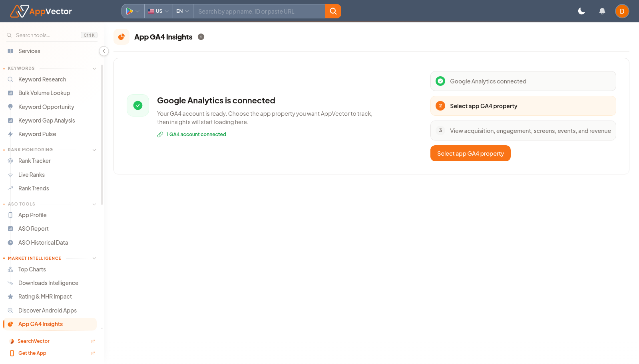Image resolution: width=639 pixels, height=364 pixels.
Task: Click the Google Analytics connected step
Action: [523, 81]
